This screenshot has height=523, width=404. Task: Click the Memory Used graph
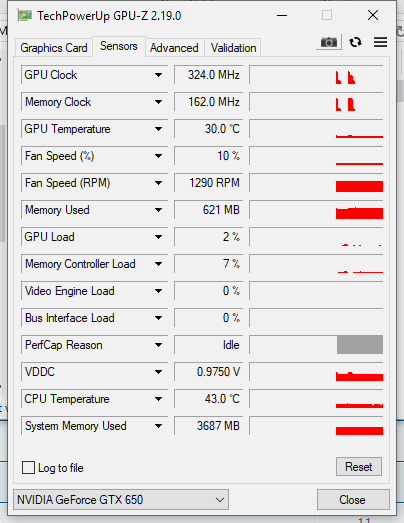[316, 210]
